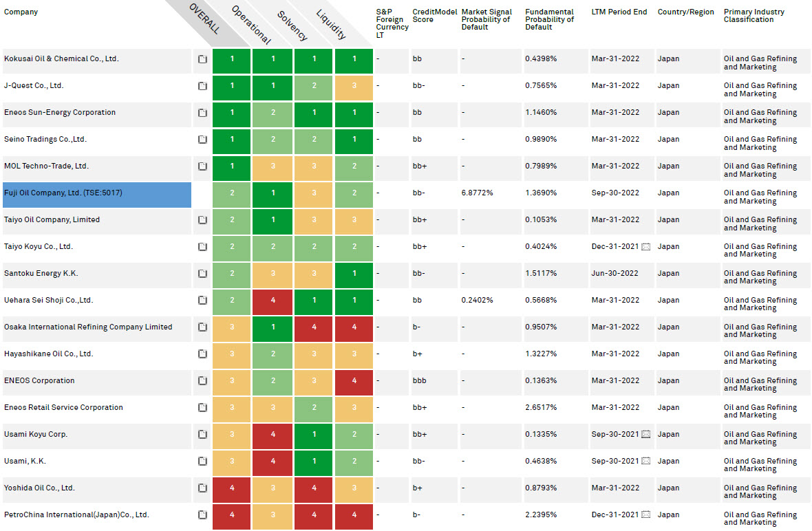The height and width of the screenshot is (531, 812).
Task: Open the Osaka International Refining Company link
Action: tap(88, 327)
